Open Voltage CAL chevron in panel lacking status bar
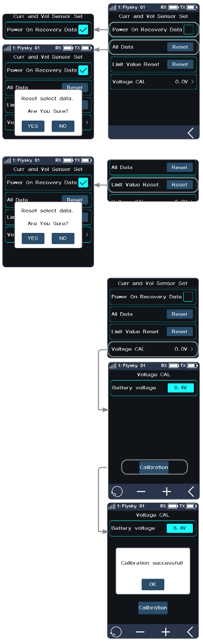 click(x=192, y=349)
